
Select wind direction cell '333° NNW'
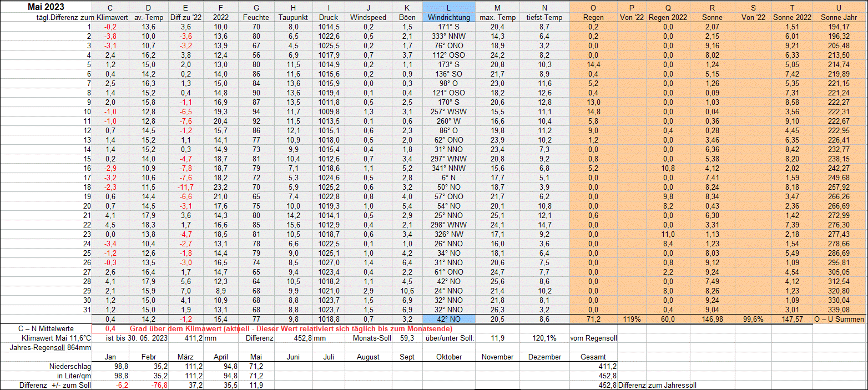coord(448,36)
